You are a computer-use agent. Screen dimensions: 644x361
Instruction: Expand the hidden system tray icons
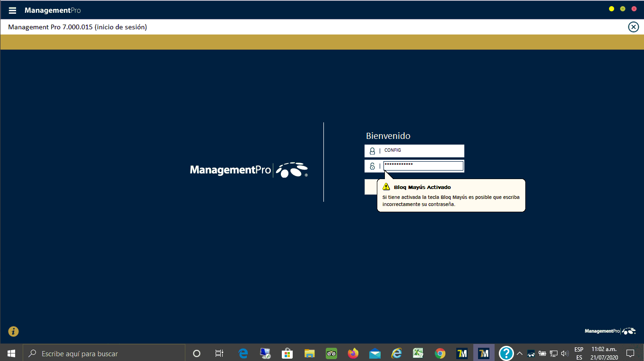coord(519,353)
